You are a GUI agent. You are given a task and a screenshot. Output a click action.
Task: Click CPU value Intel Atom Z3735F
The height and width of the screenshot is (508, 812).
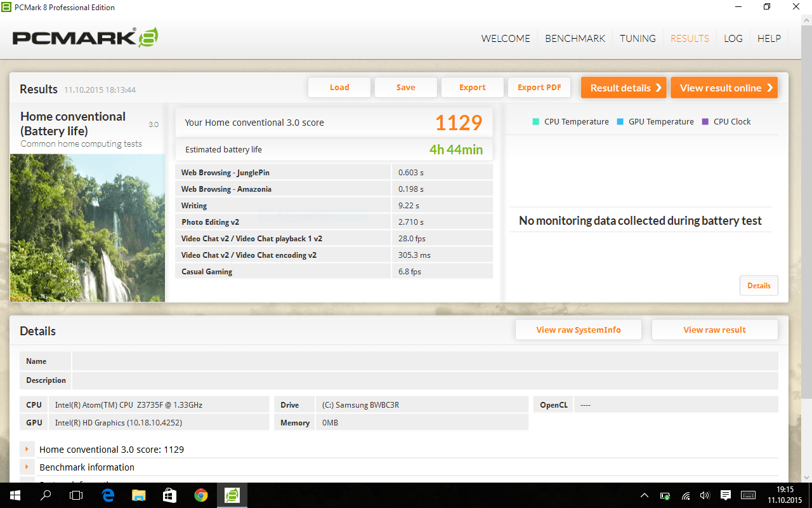129,404
